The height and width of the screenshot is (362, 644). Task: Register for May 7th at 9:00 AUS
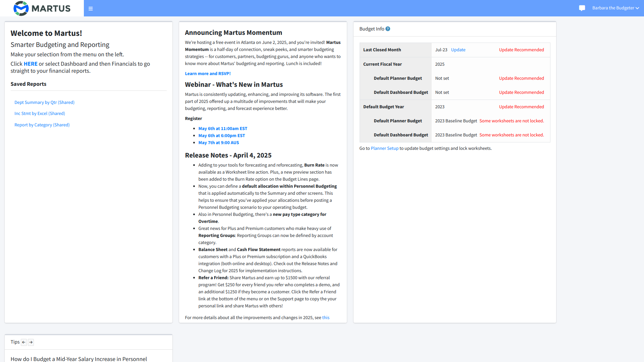click(219, 143)
